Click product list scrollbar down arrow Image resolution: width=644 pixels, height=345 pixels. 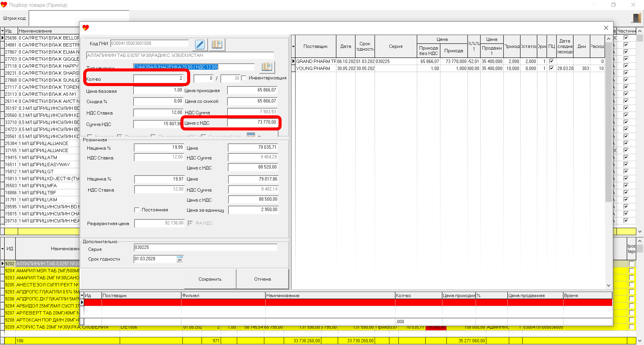click(640, 231)
